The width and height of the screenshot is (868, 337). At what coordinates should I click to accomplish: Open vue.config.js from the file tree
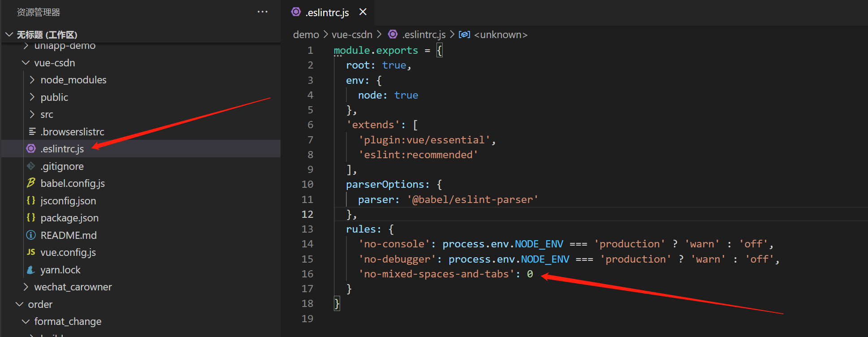click(x=68, y=252)
